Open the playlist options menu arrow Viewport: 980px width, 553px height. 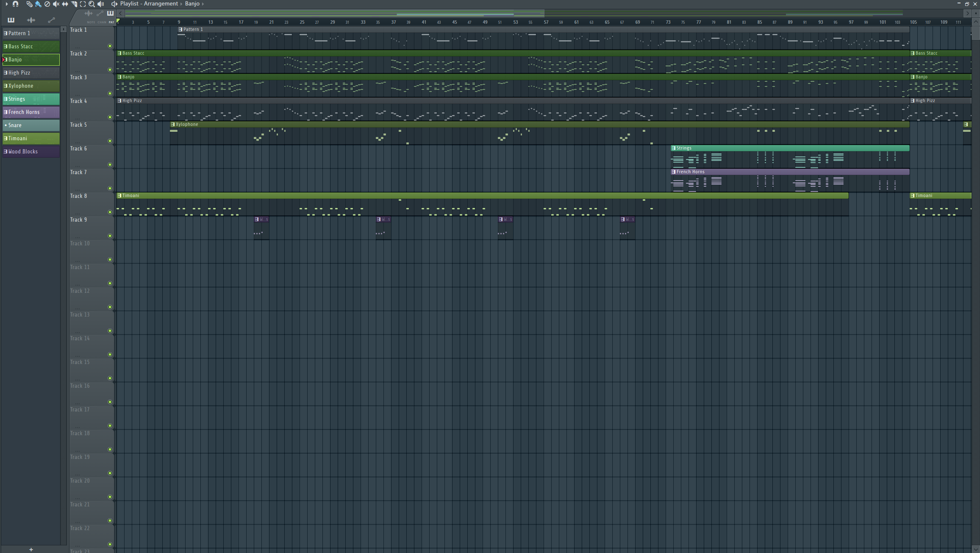pyautogui.click(x=6, y=4)
